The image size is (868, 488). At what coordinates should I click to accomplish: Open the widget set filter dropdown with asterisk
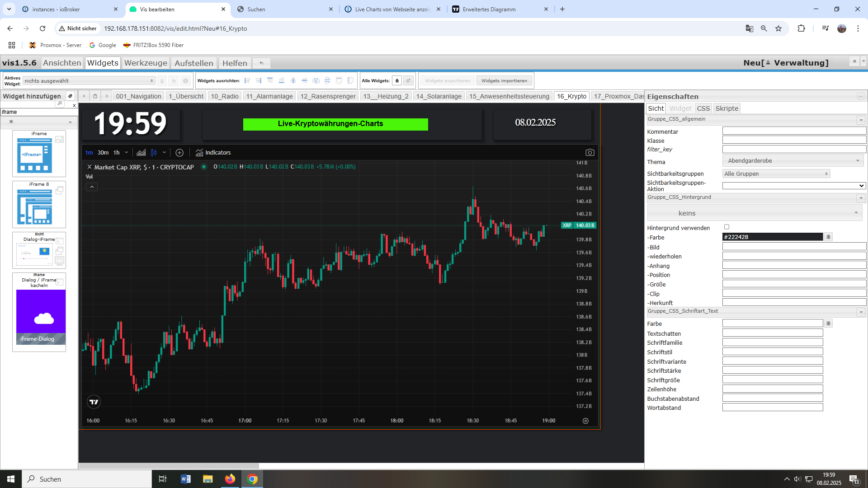[39, 122]
